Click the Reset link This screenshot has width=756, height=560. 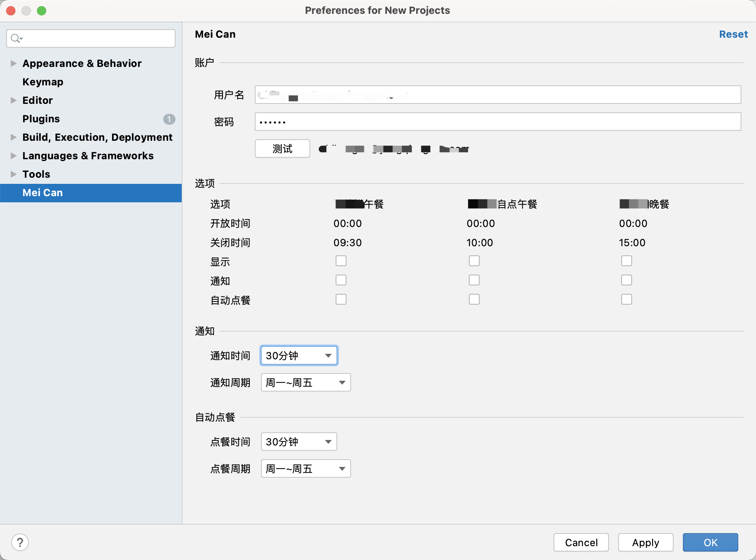pyautogui.click(x=733, y=34)
